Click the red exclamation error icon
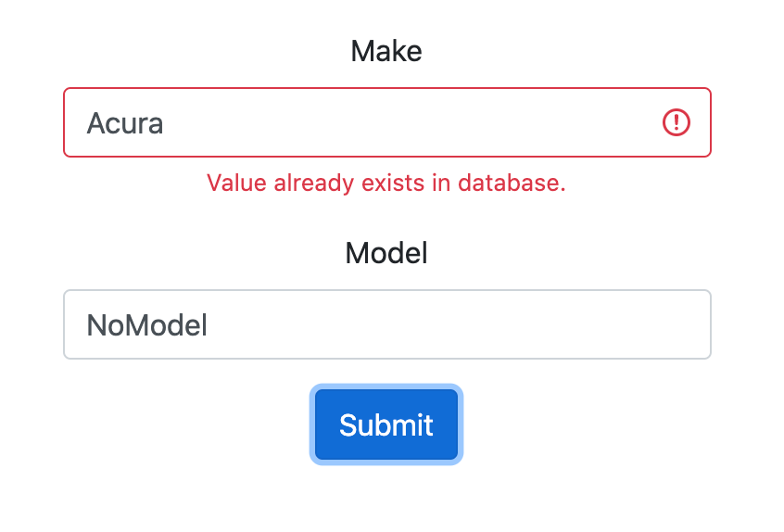The width and height of the screenshot is (784, 532). coord(676,122)
